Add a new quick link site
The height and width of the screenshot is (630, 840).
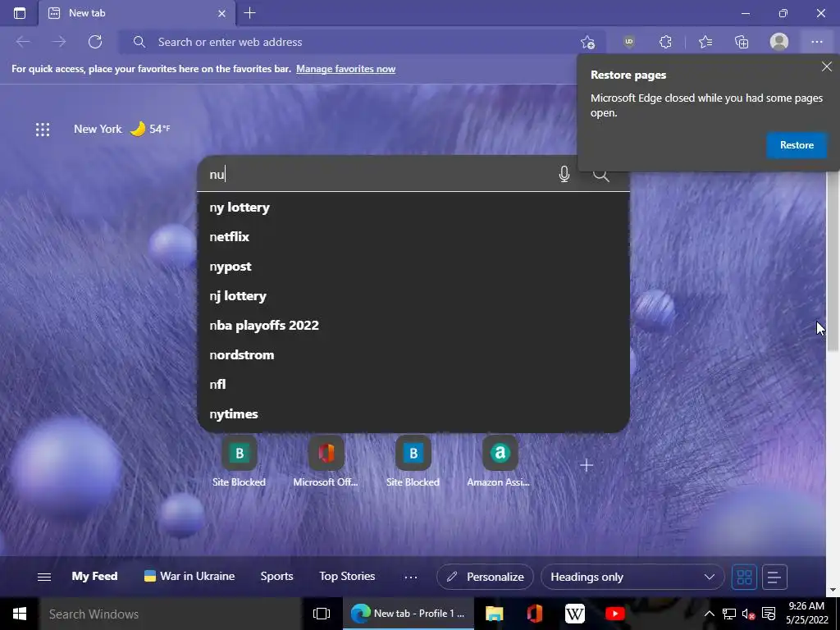click(587, 465)
